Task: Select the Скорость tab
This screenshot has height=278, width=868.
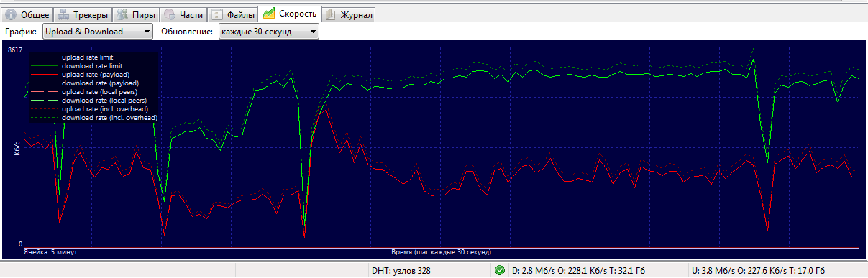Action: pos(290,14)
